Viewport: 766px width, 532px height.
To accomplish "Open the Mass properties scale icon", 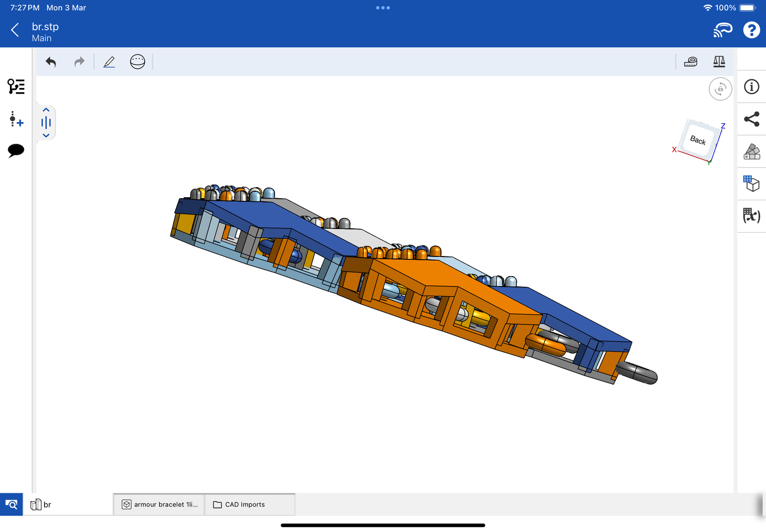I will point(719,62).
